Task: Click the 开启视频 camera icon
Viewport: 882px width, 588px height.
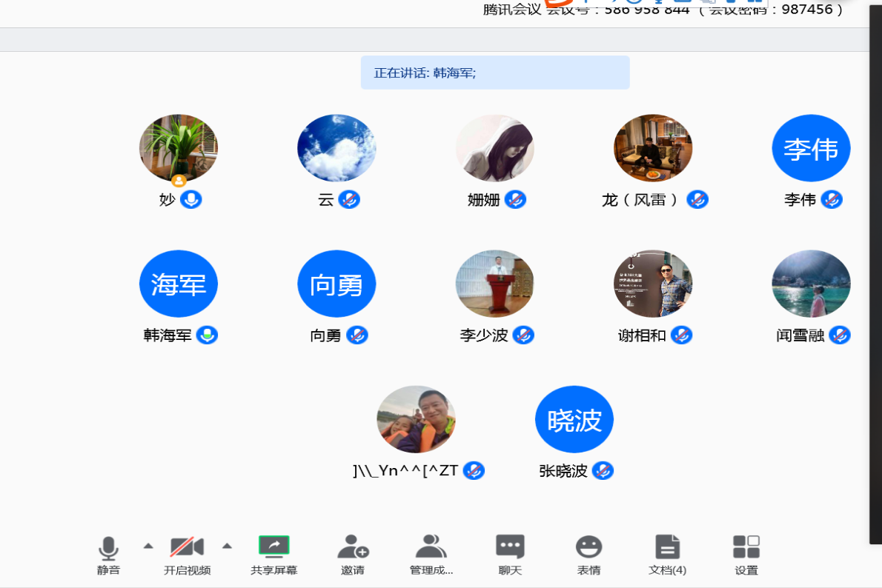Action: pyautogui.click(x=187, y=548)
